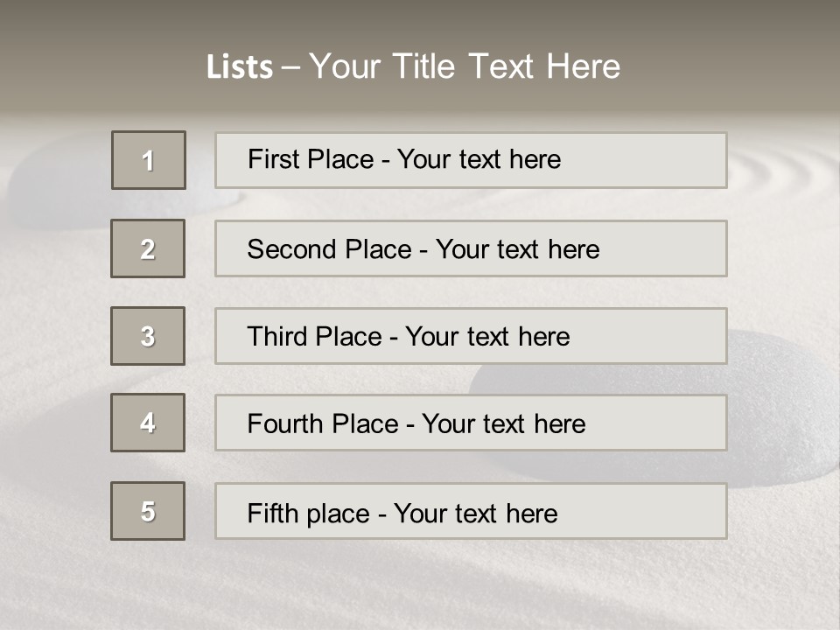The width and height of the screenshot is (840, 630).
Task: Click the bold word 'Lists' in title
Action: [240, 67]
